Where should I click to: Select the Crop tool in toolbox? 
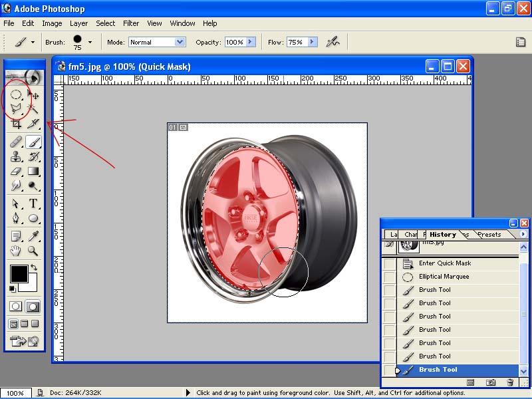(x=17, y=124)
